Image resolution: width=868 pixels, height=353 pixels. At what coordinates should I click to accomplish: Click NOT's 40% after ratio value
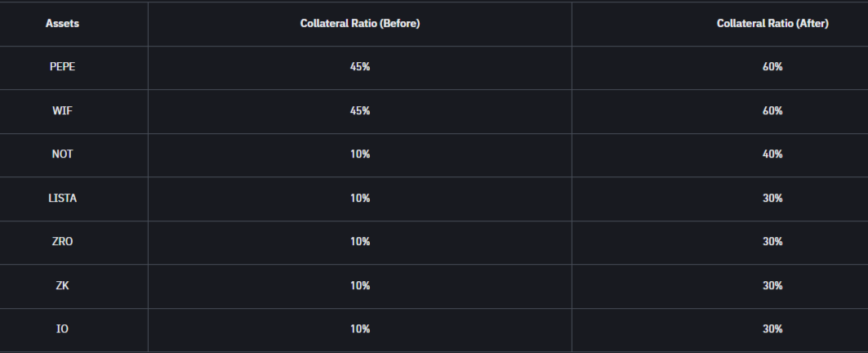pos(772,154)
